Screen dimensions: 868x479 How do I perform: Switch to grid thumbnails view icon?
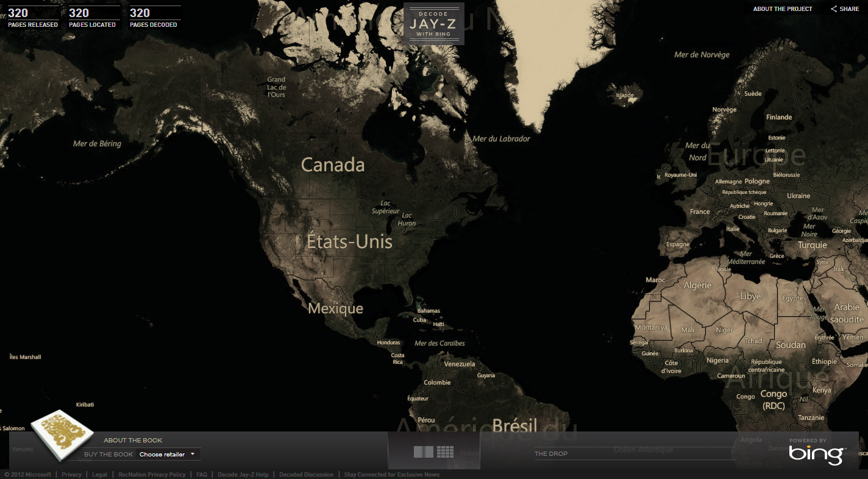446,452
